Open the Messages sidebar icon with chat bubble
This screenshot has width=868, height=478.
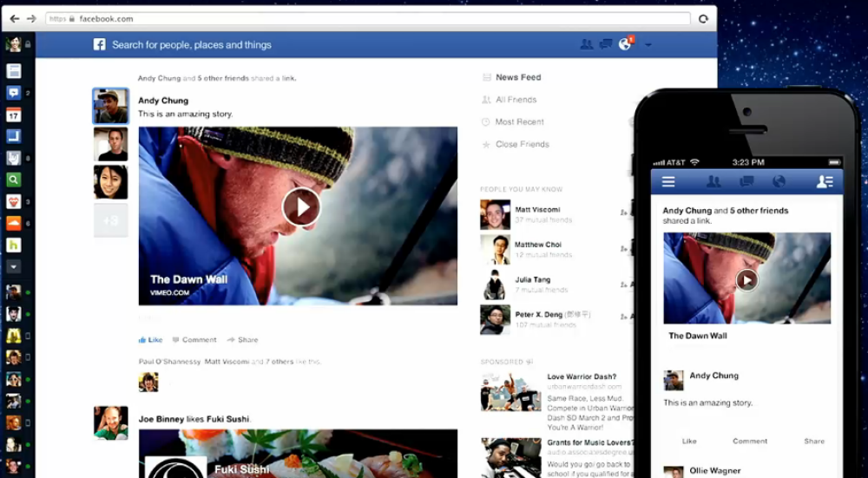point(14,93)
